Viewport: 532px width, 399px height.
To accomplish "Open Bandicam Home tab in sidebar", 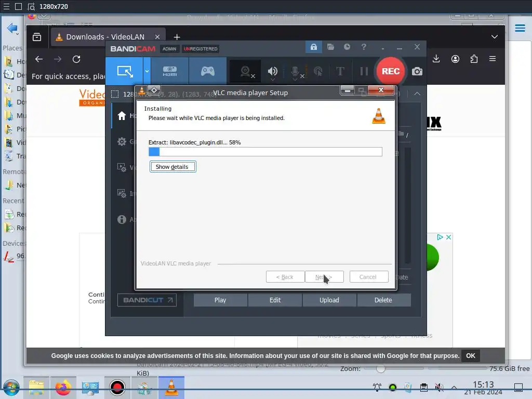I will [x=122, y=116].
